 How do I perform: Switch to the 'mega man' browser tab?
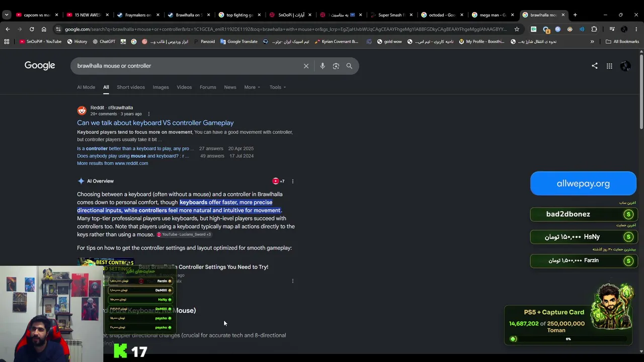point(493,15)
